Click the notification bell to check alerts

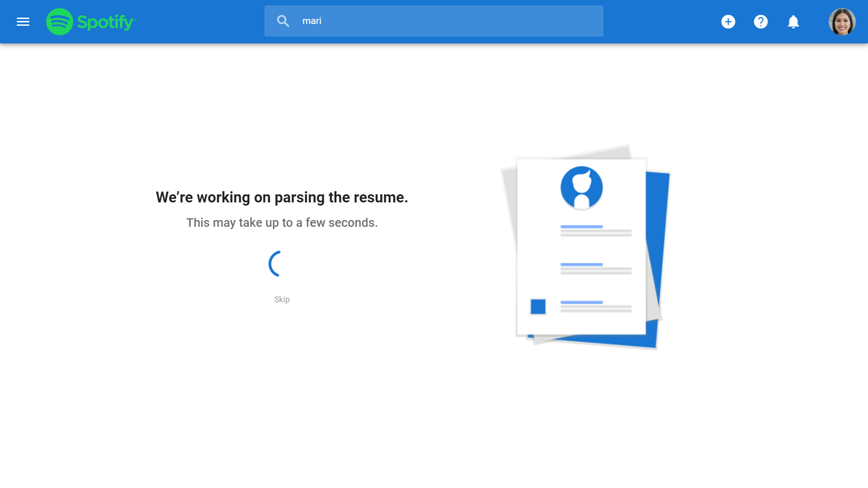pyautogui.click(x=794, y=21)
